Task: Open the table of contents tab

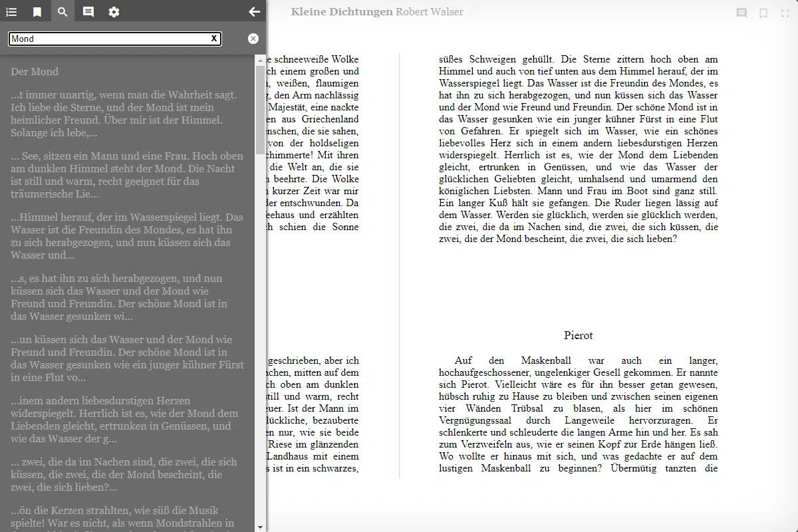Action: [x=11, y=12]
